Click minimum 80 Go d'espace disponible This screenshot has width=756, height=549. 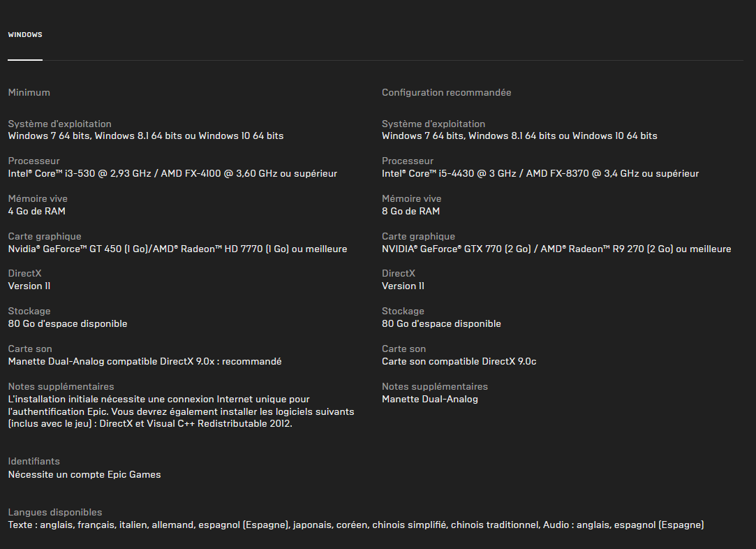click(68, 323)
